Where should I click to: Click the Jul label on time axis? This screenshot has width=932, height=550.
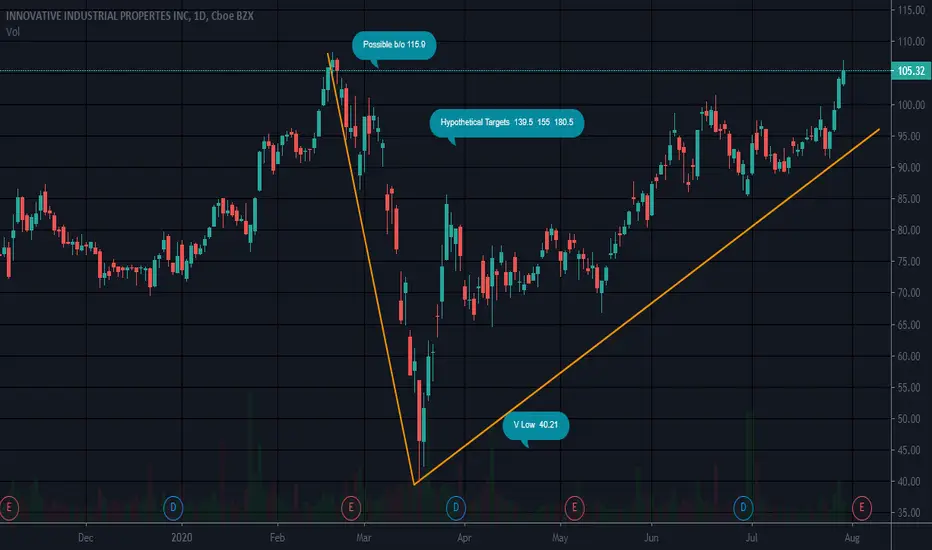click(x=752, y=538)
